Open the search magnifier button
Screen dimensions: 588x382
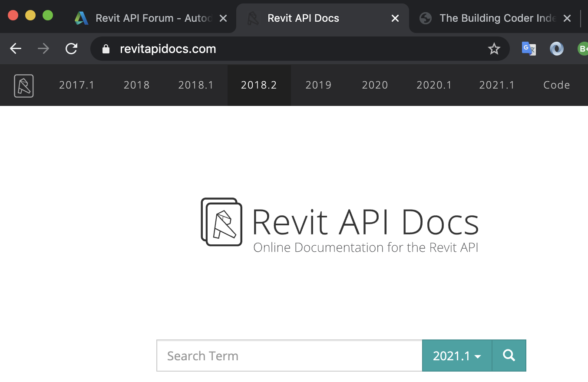click(x=508, y=356)
